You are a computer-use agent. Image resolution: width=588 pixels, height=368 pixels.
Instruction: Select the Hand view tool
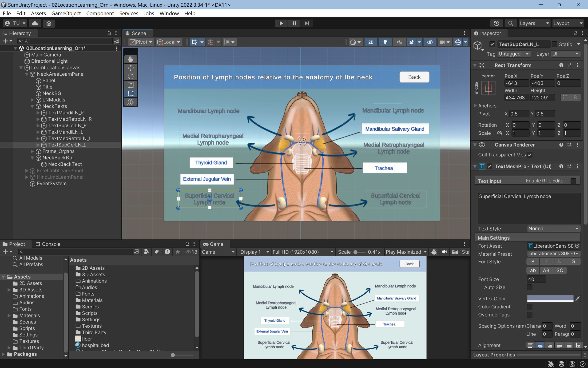click(x=131, y=59)
